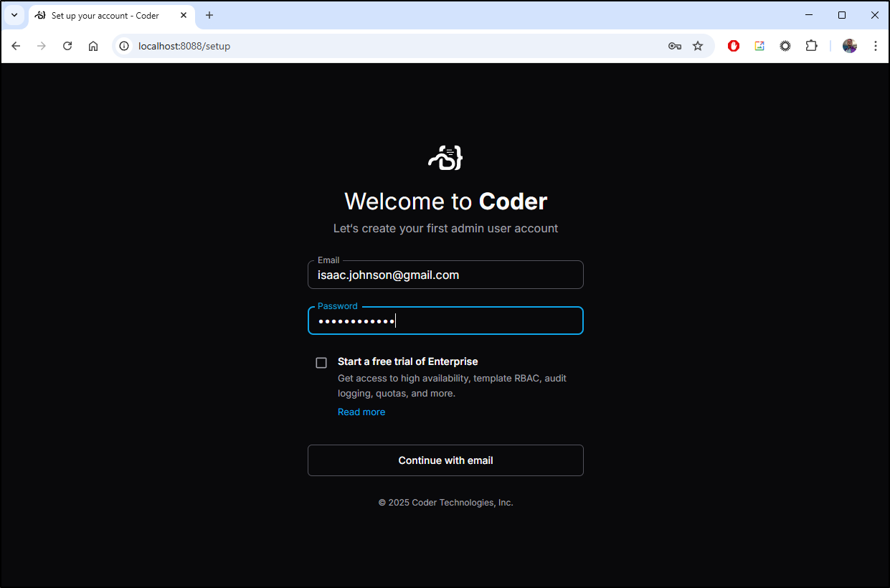Click the Continue with email button

point(445,460)
